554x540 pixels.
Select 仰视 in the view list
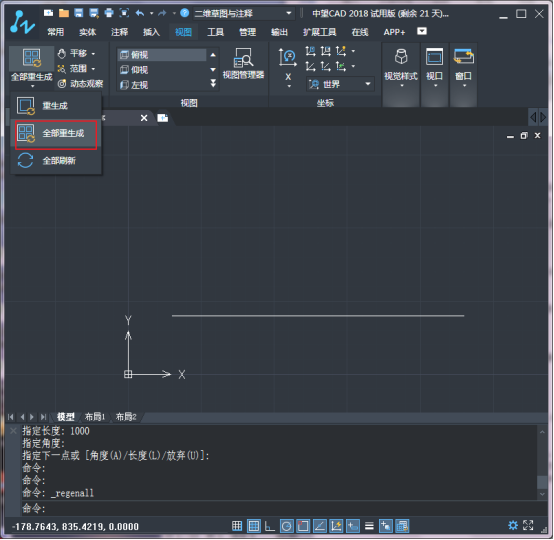click(x=162, y=70)
